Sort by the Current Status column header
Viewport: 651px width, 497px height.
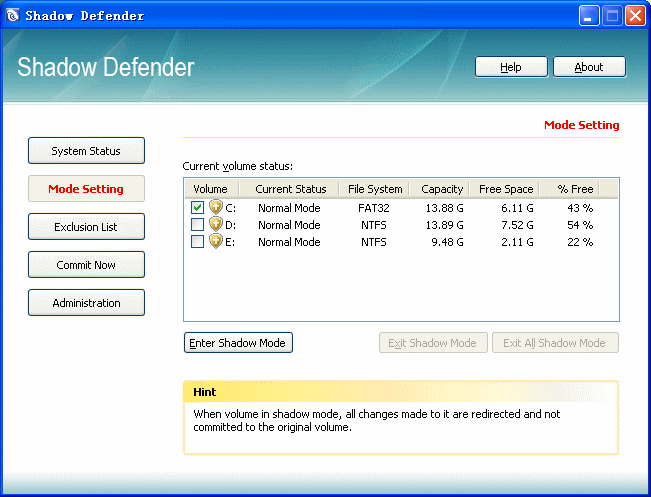point(290,189)
